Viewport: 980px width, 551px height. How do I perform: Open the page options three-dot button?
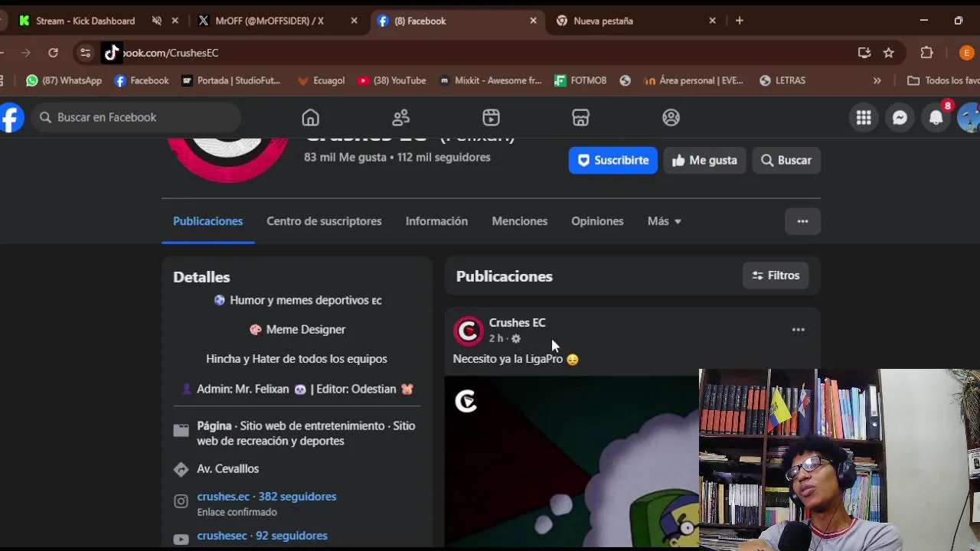(x=802, y=221)
